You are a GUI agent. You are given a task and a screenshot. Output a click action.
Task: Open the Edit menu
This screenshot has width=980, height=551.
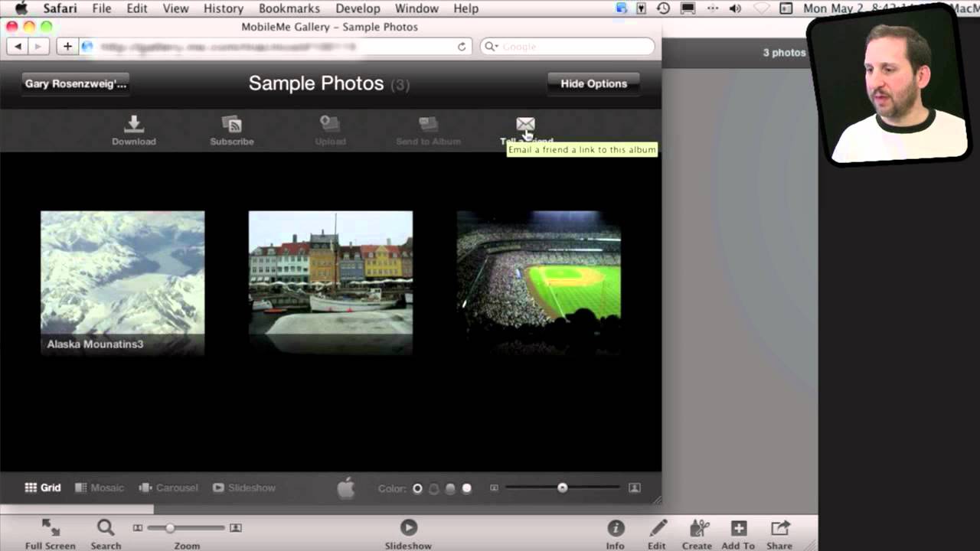click(137, 8)
